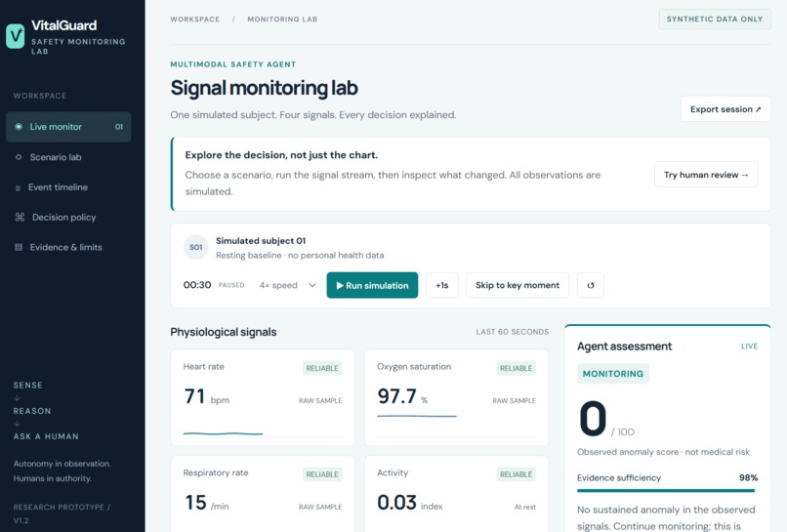Advance the simulation by +1s
This screenshot has width=787, height=532.
click(441, 285)
